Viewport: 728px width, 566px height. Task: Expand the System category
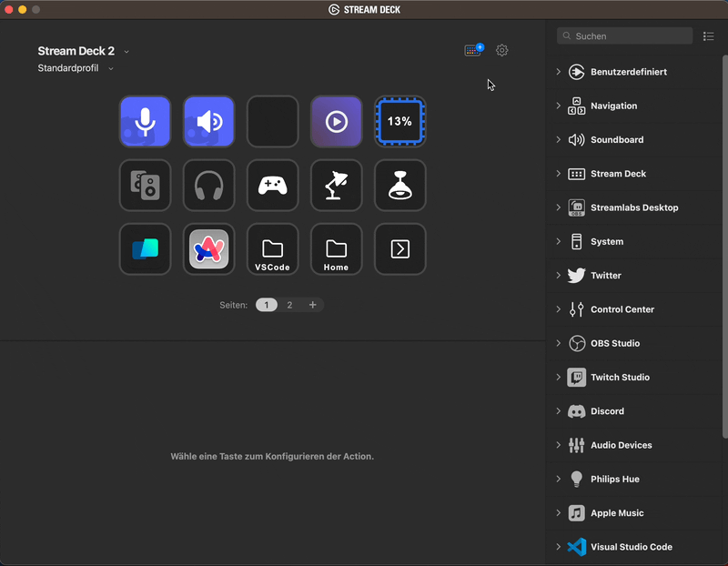[x=559, y=241]
